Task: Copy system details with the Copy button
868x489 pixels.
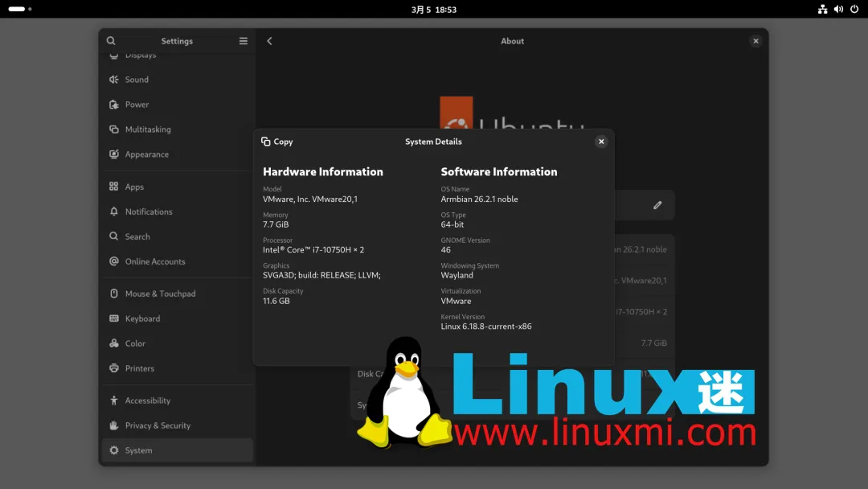Action: click(276, 142)
